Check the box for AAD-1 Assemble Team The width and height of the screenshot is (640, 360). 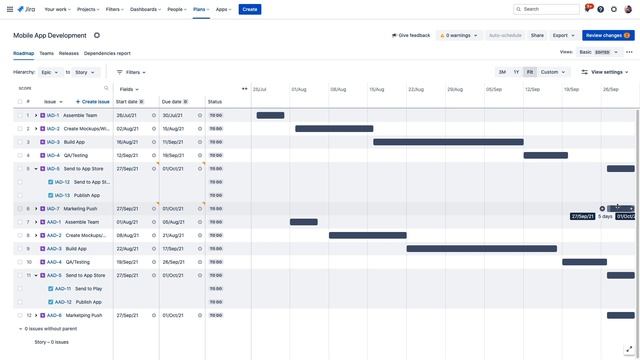pyautogui.click(x=20, y=222)
